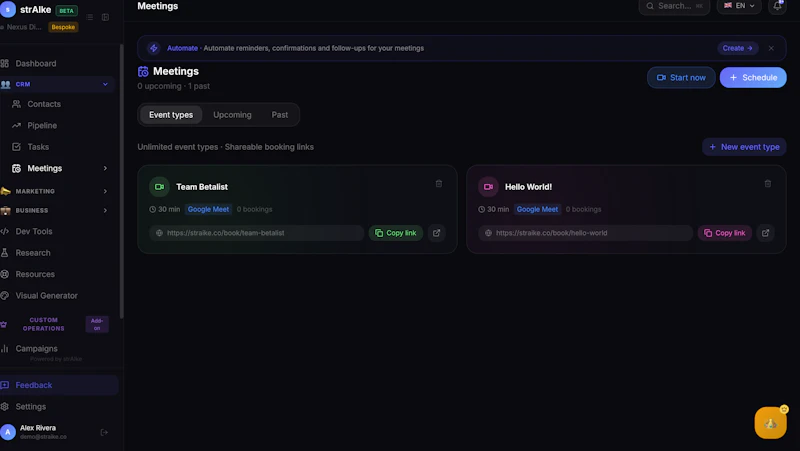The height and width of the screenshot is (451, 800).
Task: Click the Schedule button
Action: 753,78
